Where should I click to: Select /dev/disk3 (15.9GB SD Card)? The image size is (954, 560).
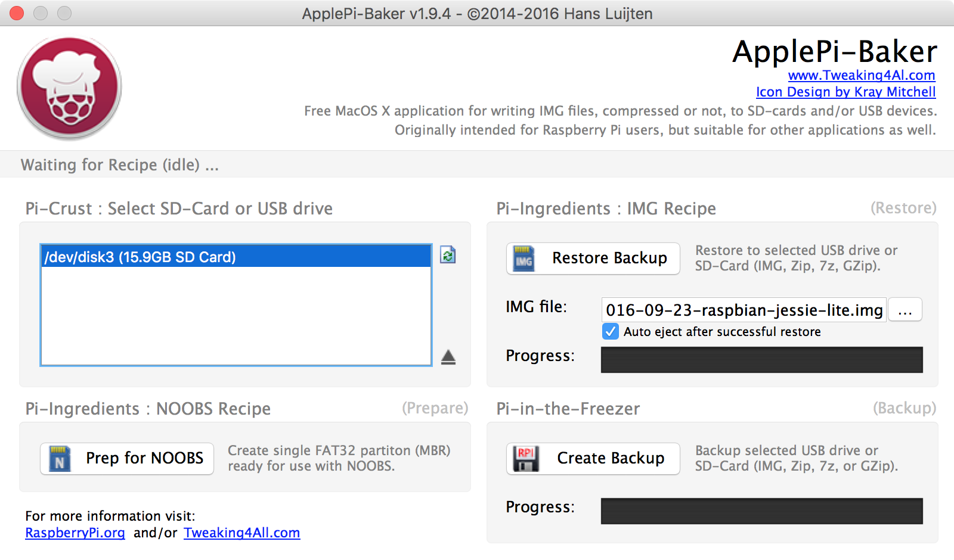(x=236, y=257)
